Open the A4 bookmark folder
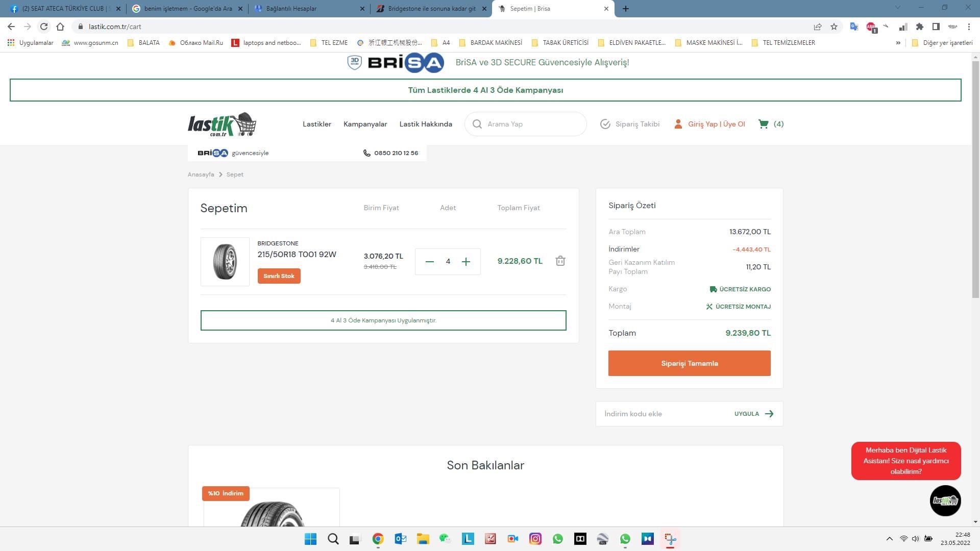The height and width of the screenshot is (551, 980). coord(440,43)
